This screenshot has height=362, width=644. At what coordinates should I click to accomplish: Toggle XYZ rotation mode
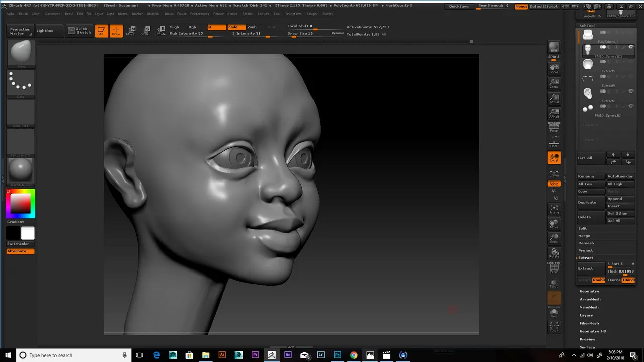tap(554, 184)
